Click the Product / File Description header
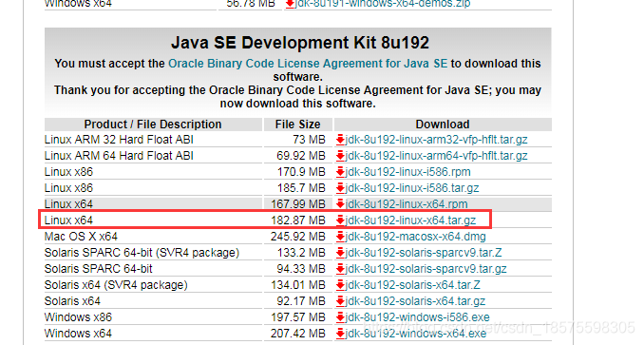 [x=153, y=125]
